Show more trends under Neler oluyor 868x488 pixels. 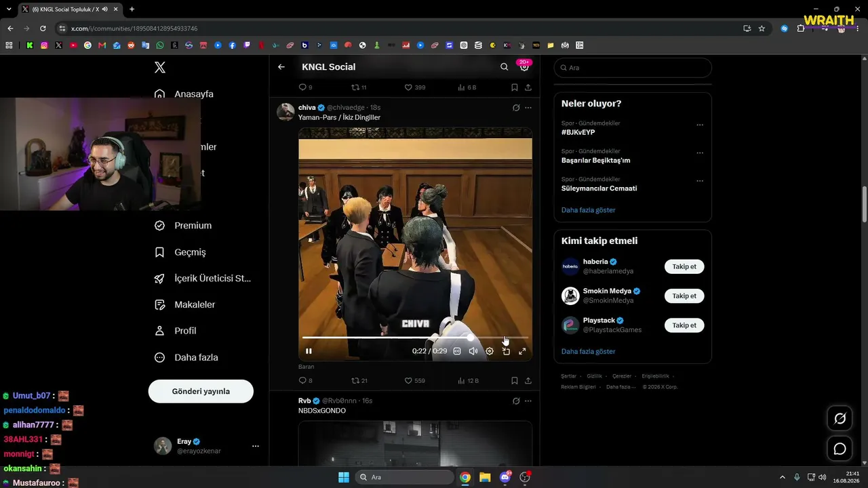pyautogui.click(x=589, y=210)
